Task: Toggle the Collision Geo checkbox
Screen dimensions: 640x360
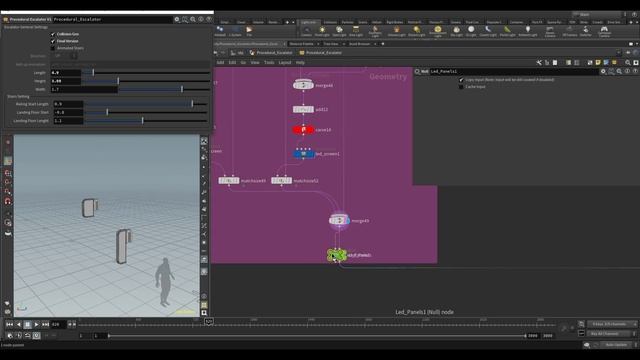Action: pyautogui.click(x=53, y=34)
